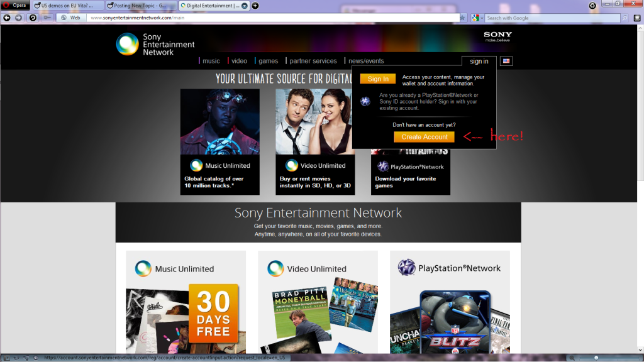The width and height of the screenshot is (644, 362).
Task: Open the password wand key icon
Action: coord(48,18)
